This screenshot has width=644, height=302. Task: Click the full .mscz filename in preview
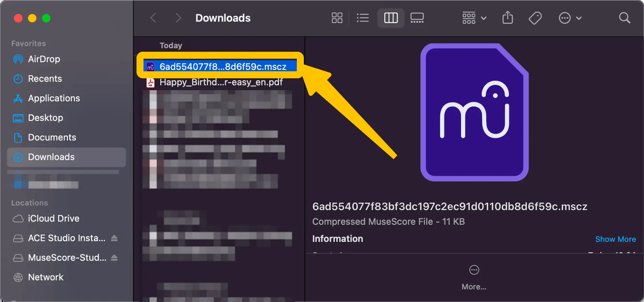450,207
